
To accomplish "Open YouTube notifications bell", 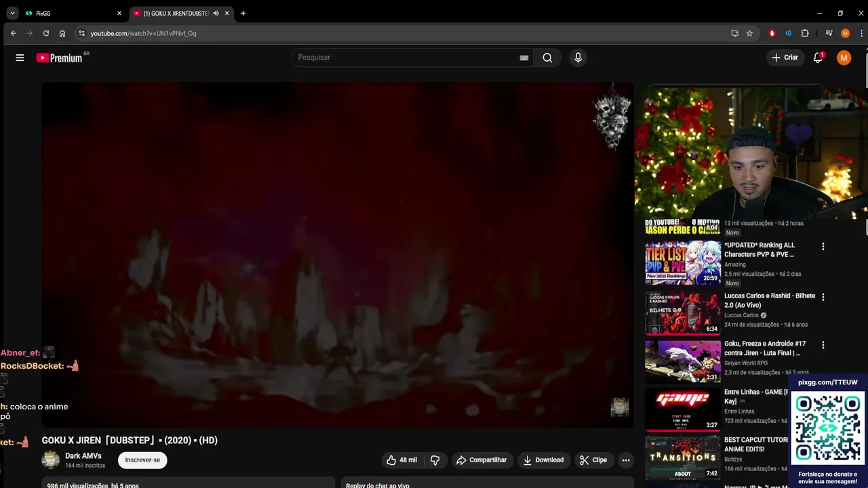I will tap(818, 58).
